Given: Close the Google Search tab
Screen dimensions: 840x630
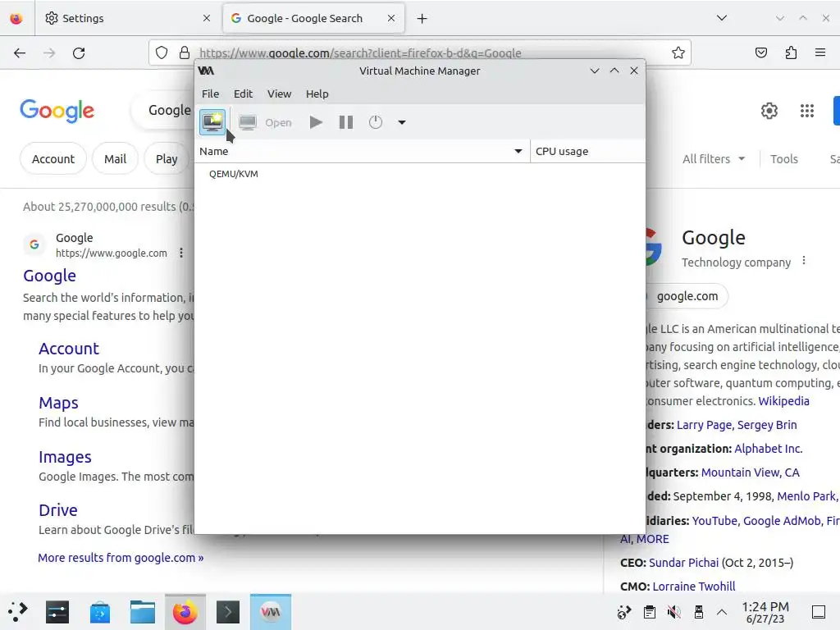Looking at the screenshot, I should 391,18.
